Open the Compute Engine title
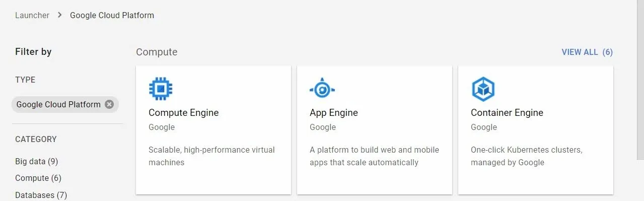This screenshot has height=201, width=644. coord(184,112)
